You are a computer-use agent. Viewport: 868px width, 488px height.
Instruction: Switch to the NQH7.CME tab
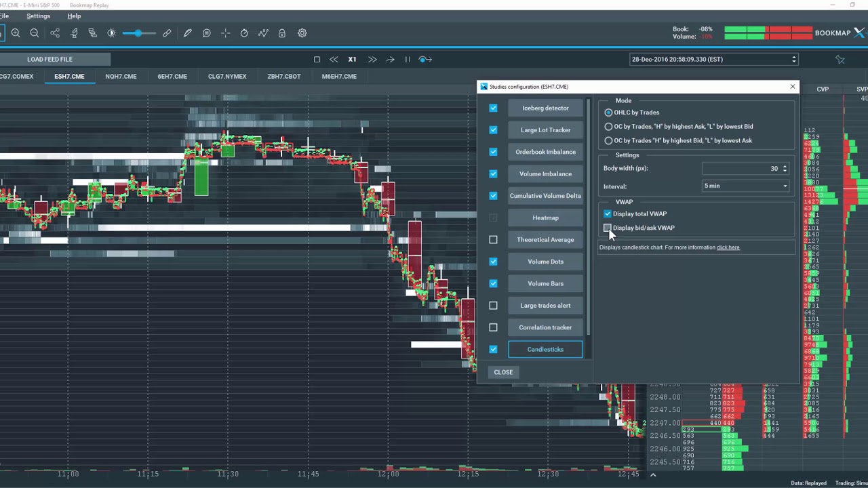pyautogui.click(x=121, y=77)
